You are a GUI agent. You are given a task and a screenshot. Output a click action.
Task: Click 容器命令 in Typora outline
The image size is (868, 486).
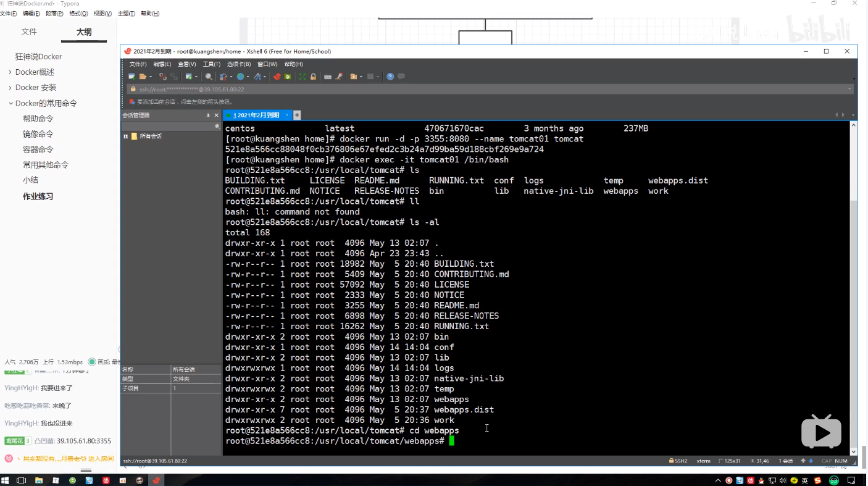(x=38, y=149)
